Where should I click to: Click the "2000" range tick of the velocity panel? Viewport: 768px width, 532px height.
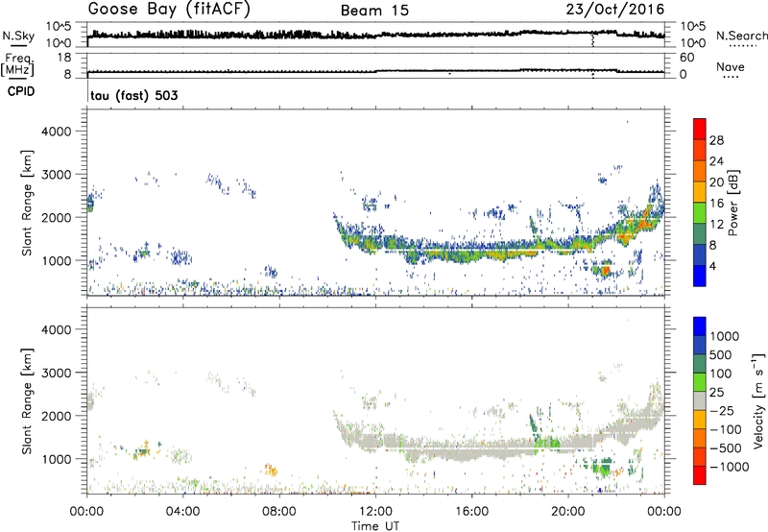tap(56, 416)
